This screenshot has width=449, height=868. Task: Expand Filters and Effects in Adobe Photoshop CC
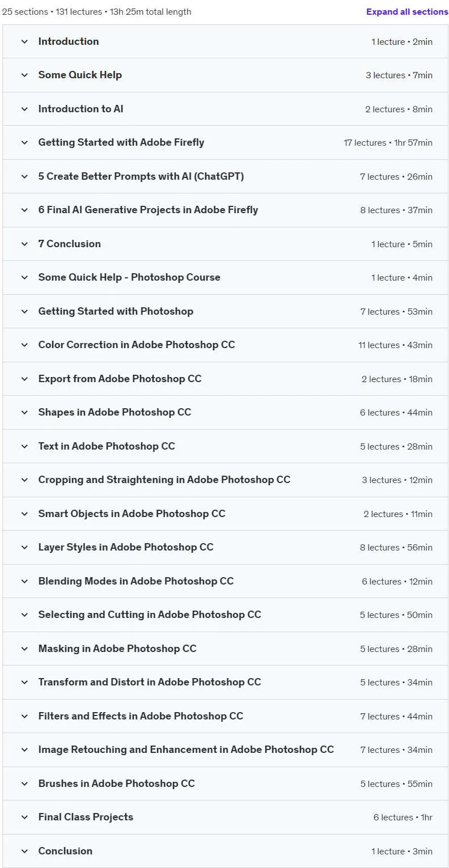[225, 716]
